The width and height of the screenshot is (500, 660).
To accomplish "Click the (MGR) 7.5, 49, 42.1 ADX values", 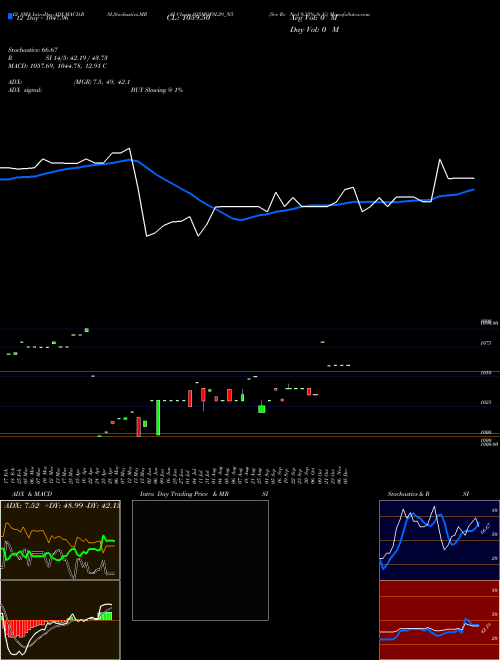I will coord(101,82).
